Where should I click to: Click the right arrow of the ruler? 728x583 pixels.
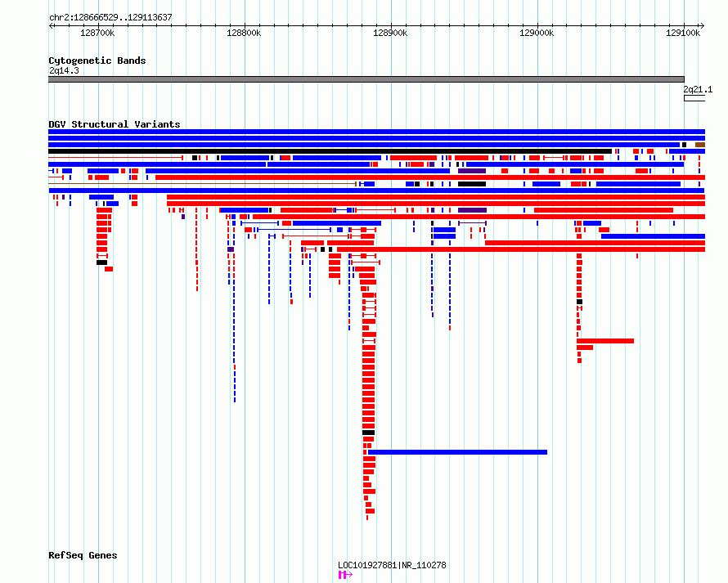702,26
